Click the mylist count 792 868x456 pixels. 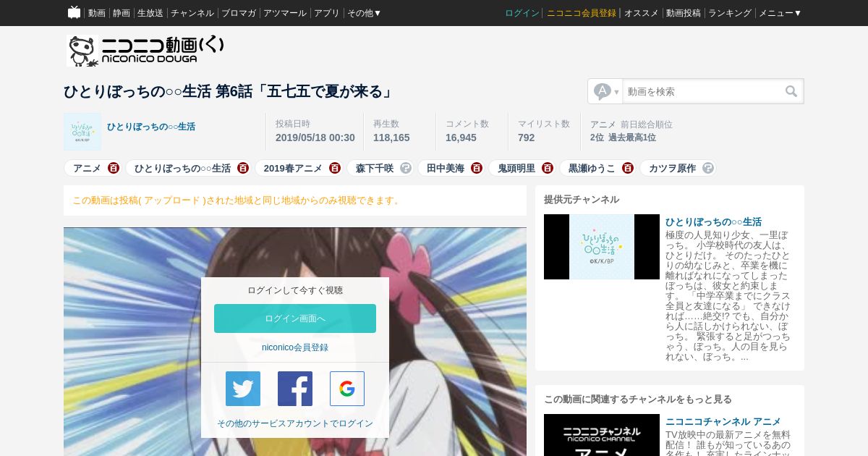pyautogui.click(x=527, y=138)
